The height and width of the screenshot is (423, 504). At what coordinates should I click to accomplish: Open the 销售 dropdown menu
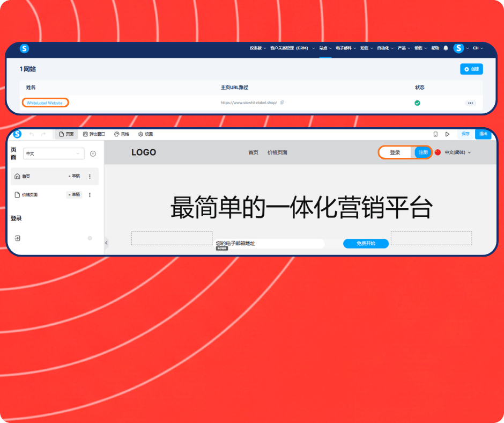coord(420,48)
